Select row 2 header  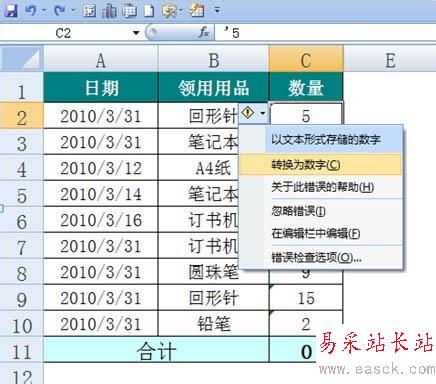tap(22, 116)
